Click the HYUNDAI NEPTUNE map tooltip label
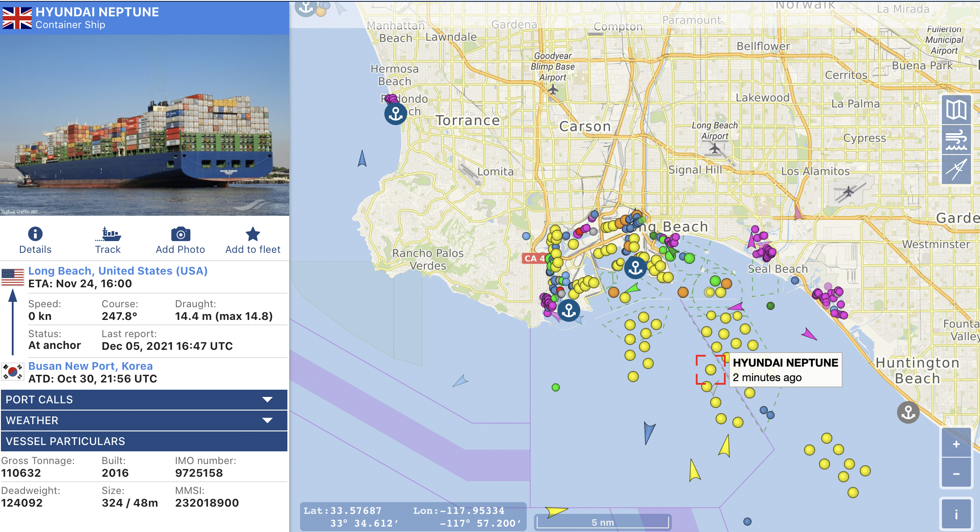The image size is (980, 532). coord(785,370)
